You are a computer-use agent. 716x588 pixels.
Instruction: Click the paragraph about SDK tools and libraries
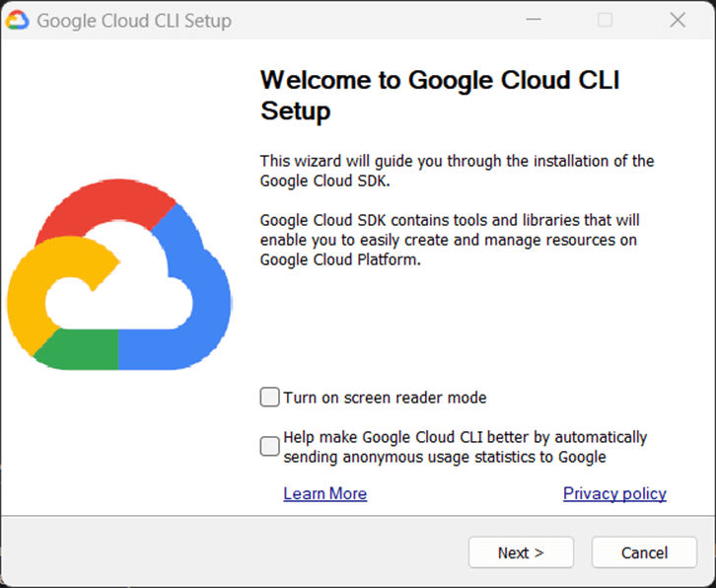[x=450, y=240]
